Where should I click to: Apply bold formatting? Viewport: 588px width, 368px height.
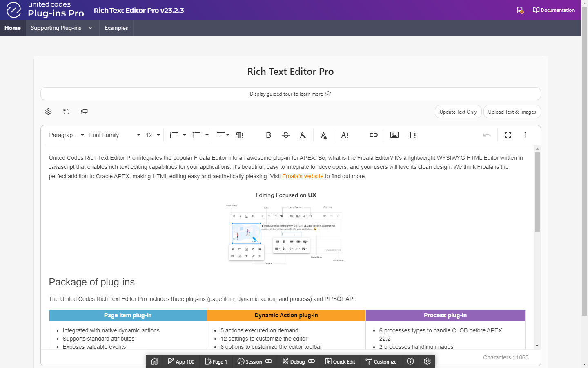coord(268,135)
